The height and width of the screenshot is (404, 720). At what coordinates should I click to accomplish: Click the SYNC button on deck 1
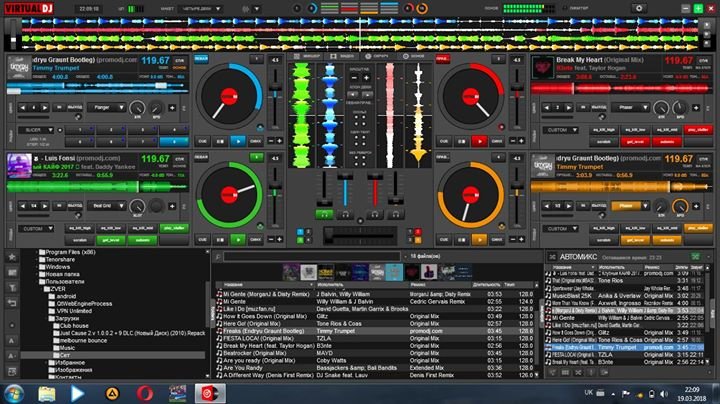(x=256, y=141)
